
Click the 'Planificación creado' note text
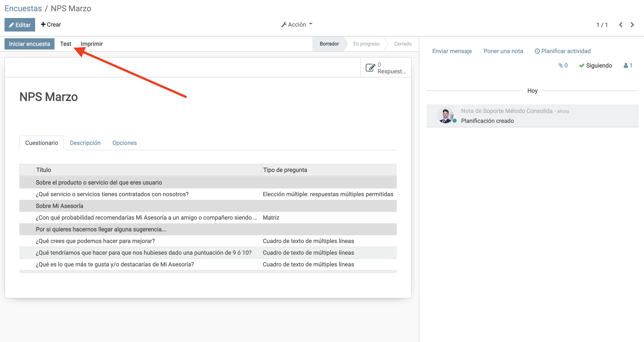click(x=487, y=121)
